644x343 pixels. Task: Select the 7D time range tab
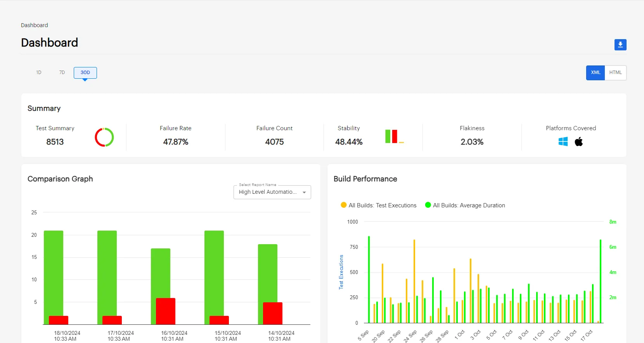[62, 72]
